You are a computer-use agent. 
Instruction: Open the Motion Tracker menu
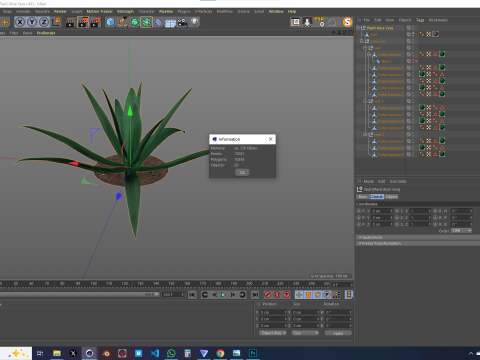click(100, 11)
